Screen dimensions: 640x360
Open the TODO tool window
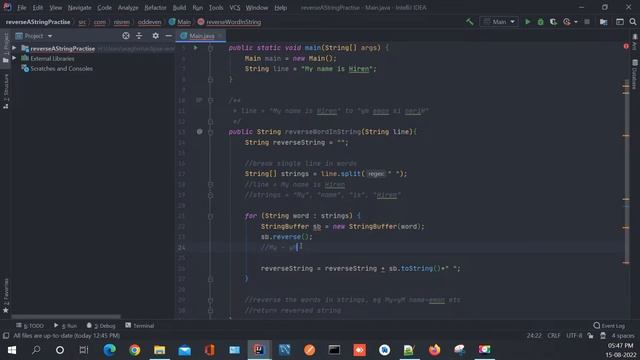[x=30, y=326]
